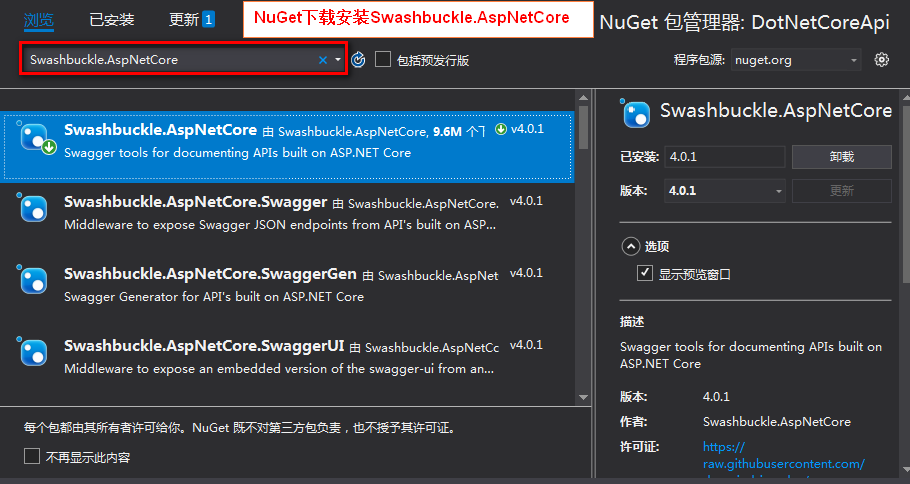Select the Swashbuckle.AspNetCore.SwaggerGen package icon

point(33,280)
